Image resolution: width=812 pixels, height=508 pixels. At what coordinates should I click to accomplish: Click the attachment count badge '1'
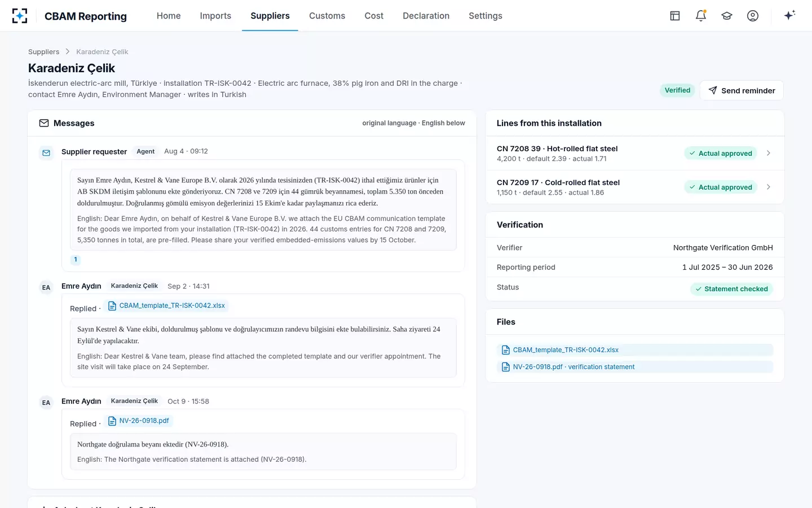76,260
